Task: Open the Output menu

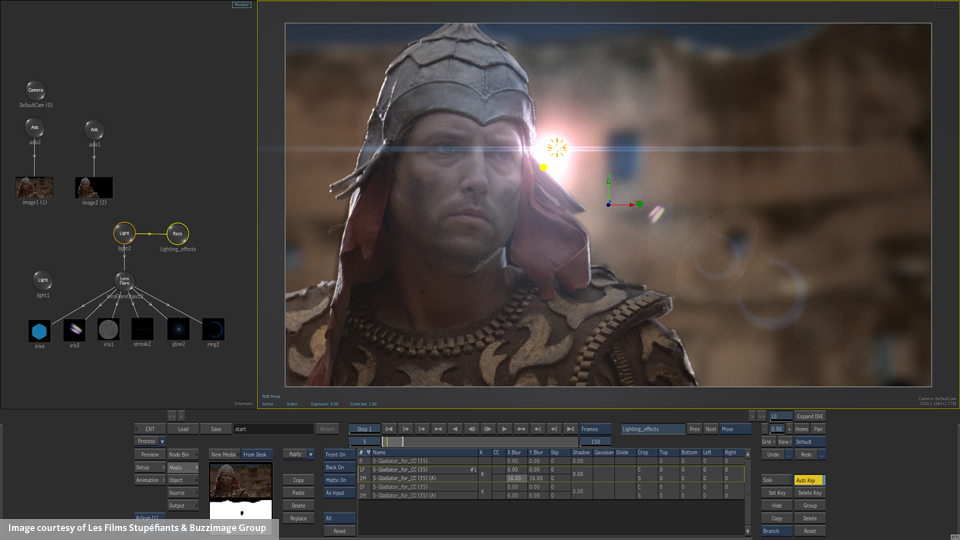Action: [182, 506]
